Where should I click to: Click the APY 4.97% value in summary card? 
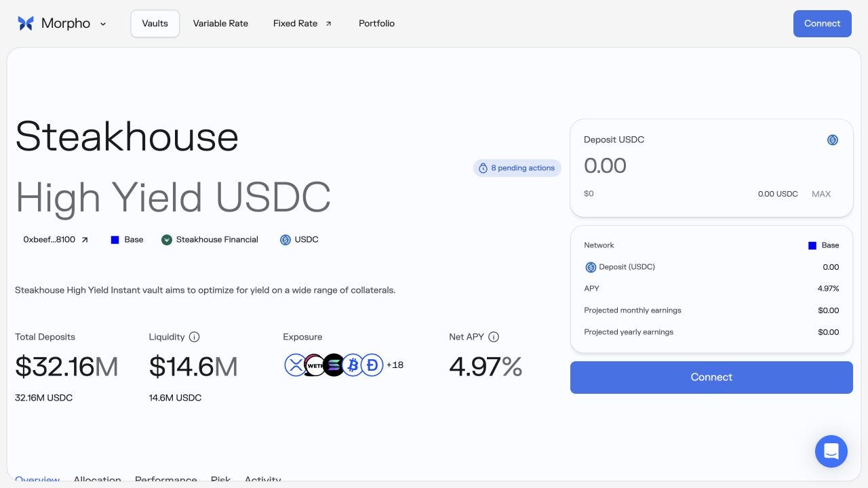click(828, 289)
